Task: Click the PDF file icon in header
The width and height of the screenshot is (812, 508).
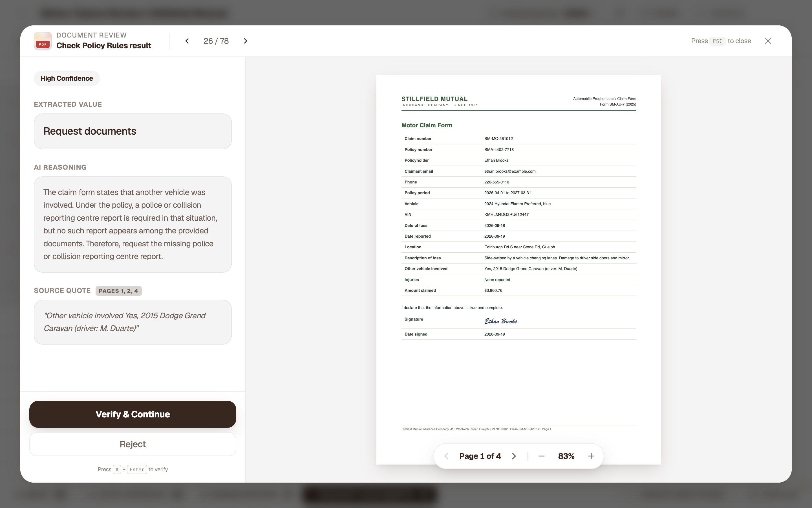Action: pos(43,41)
